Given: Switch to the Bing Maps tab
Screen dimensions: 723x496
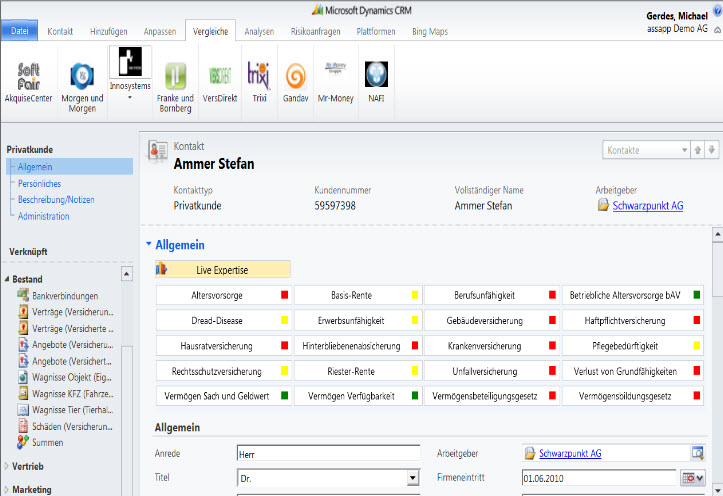Looking at the screenshot, I should click(x=430, y=31).
